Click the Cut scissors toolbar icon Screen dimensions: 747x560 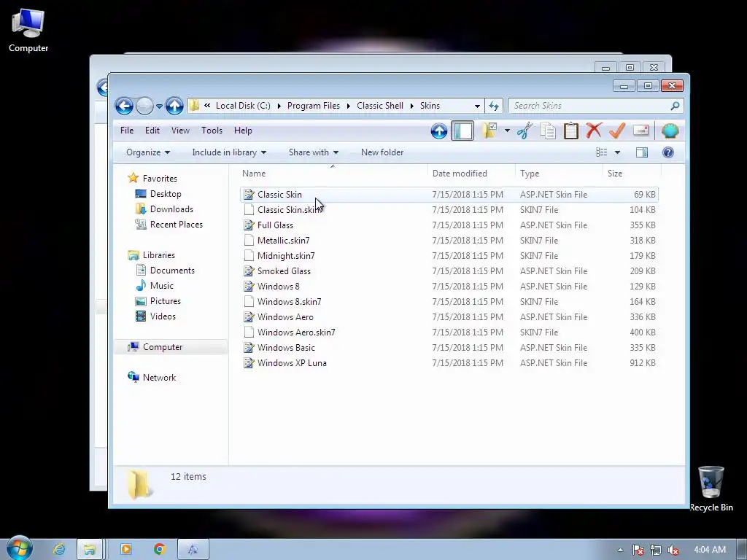tap(525, 131)
